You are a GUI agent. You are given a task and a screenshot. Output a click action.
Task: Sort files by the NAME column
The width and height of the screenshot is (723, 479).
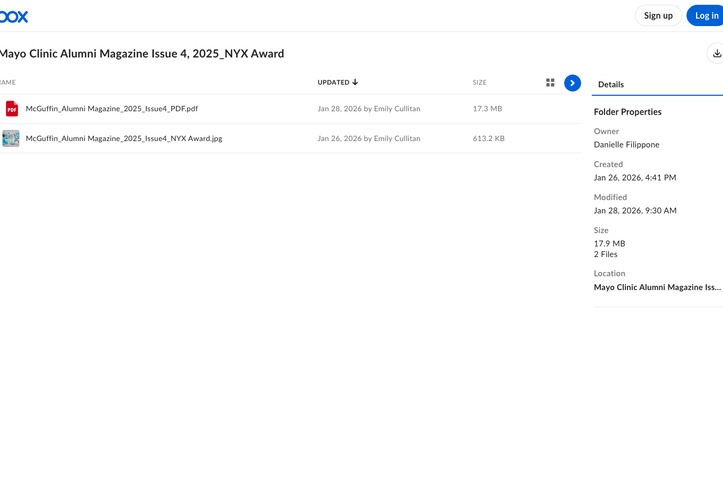click(x=8, y=83)
